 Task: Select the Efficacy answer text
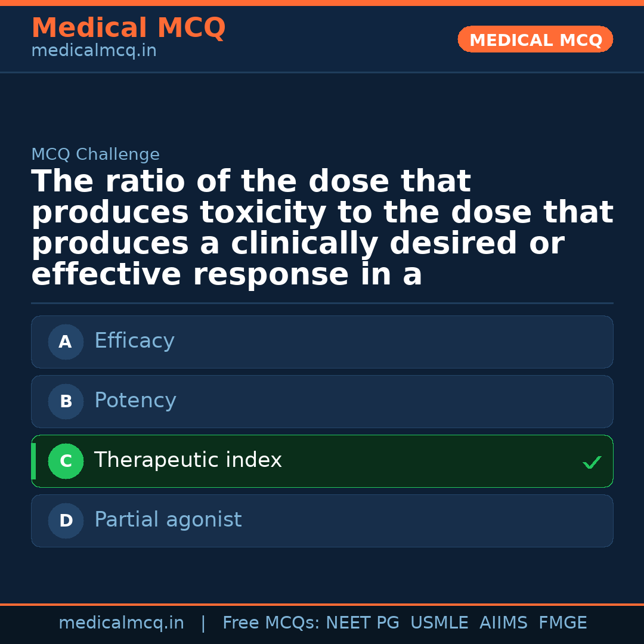pyautogui.click(x=134, y=341)
